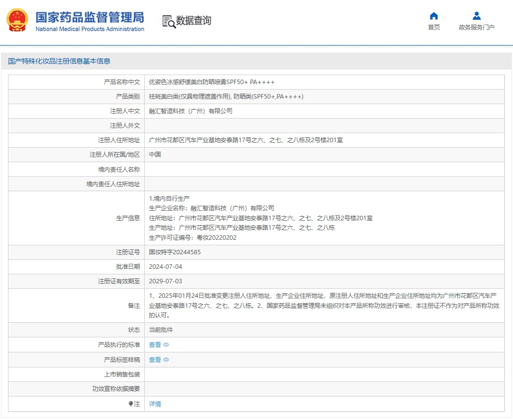Click the 国家药品监督管理局 site title
This screenshot has height=420, width=513.
pos(90,17)
